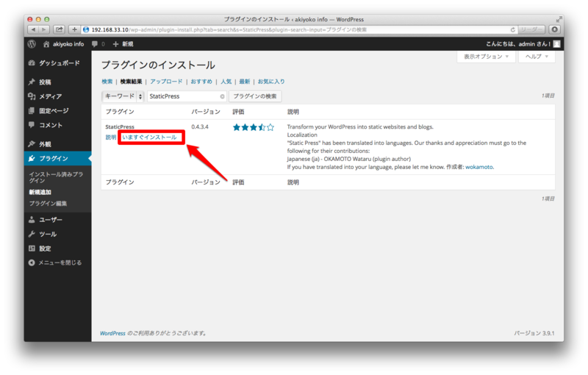Click the settings icon beside 設定
The image size is (588, 375).
pyautogui.click(x=32, y=249)
